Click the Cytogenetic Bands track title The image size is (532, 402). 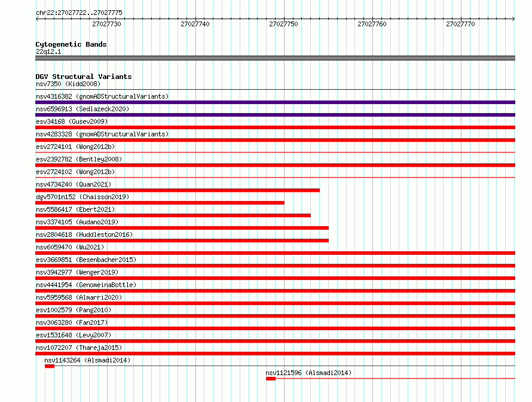point(71,44)
